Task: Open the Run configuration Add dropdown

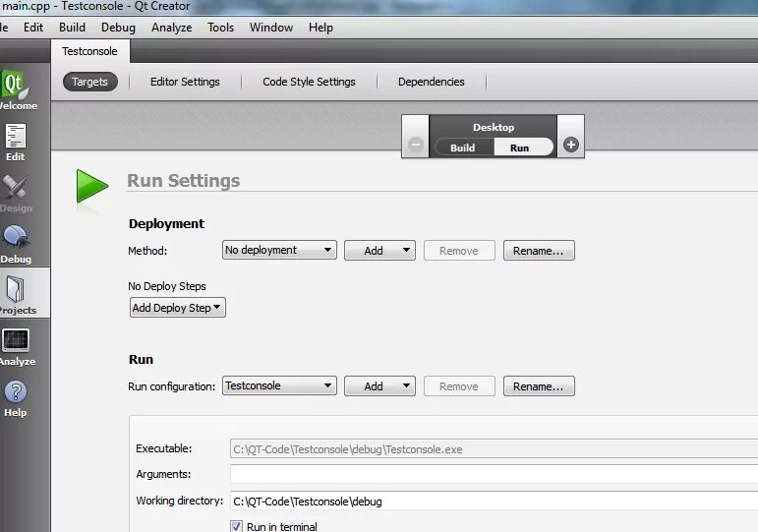Action: (x=379, y=386)
